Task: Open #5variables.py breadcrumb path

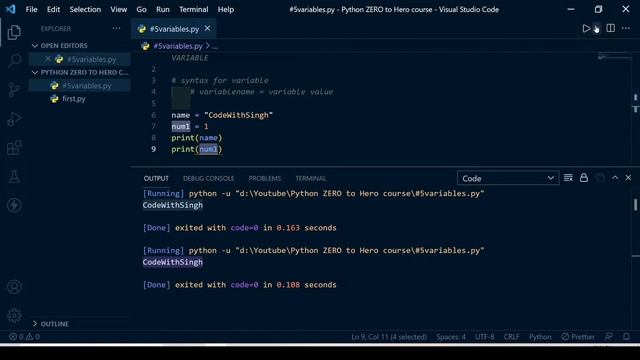Action: pyautogui.click(x=178, y=46)
